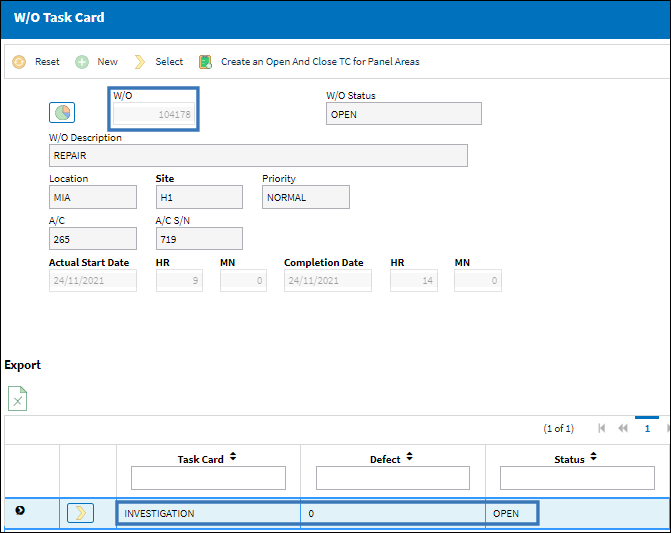Click the Reset icon in toolbar
The height and width of the screenshot is (533, 671).
click(x=19, y=62)
